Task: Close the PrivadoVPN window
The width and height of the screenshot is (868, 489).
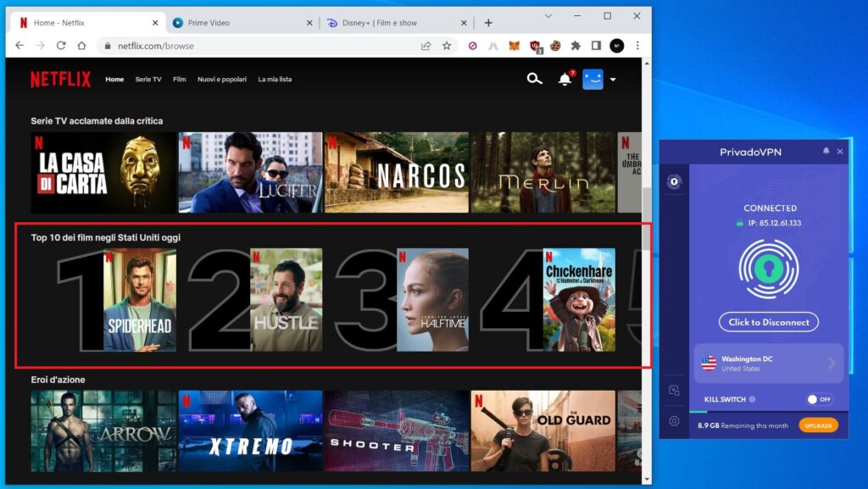Action: coord(840,151)
